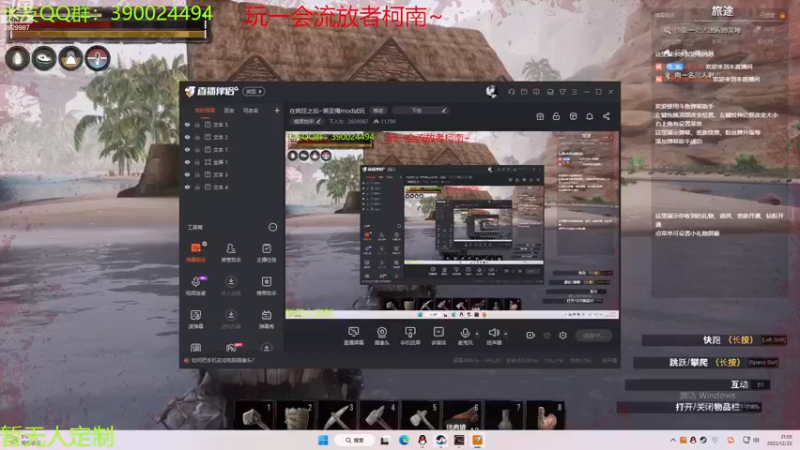Viewport: 800px width, 450px height.
Task: Toggle the preview eye icon beside settings gear
Action: pos(547,335)
